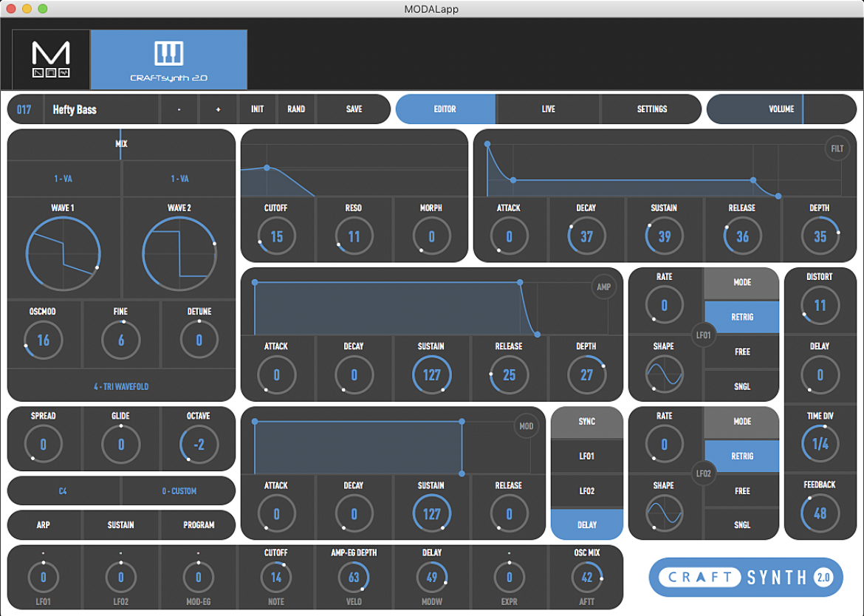Click the OCTAVE knob showing -2
The height and width of the screenshot is (616, 864).
click(x=199, y=444)
